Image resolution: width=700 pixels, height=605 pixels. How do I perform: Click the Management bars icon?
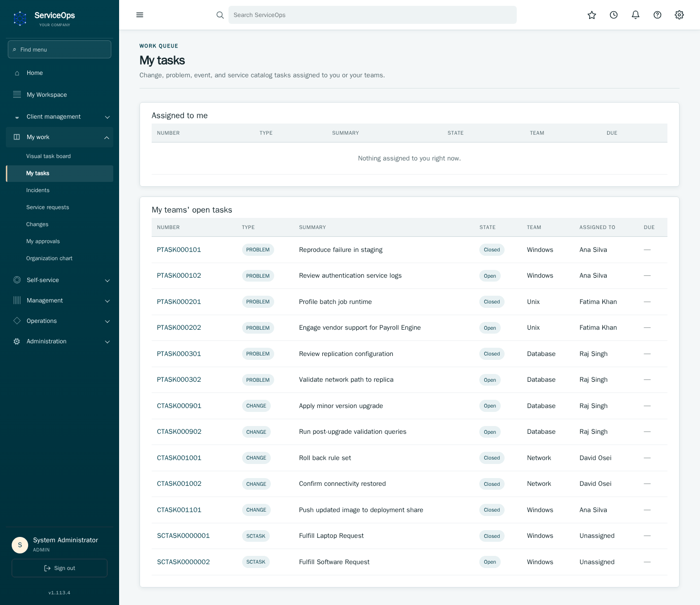coord(17,301)
